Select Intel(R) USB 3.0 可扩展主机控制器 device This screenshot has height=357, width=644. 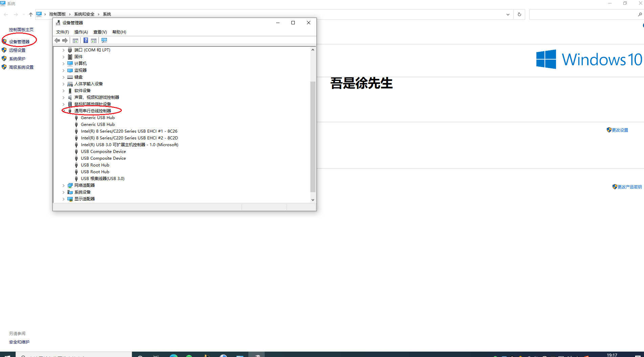coord(130,145)
